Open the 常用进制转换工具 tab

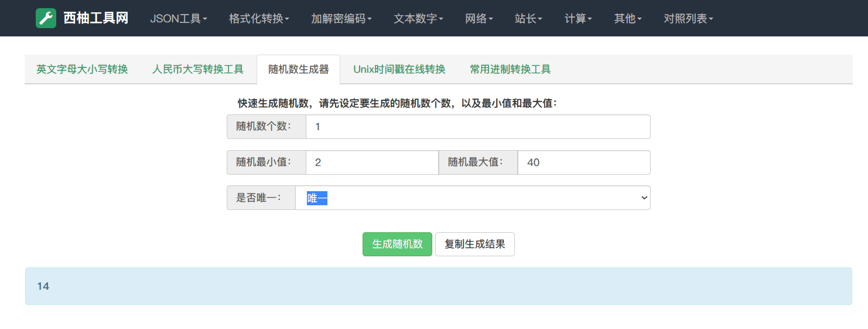click(x=510, y=69)
